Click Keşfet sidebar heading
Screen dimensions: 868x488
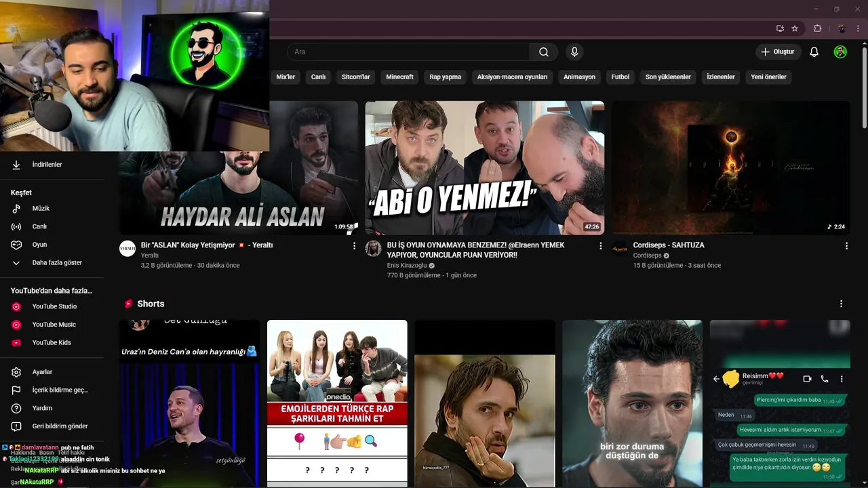click(x=21, y=193)
